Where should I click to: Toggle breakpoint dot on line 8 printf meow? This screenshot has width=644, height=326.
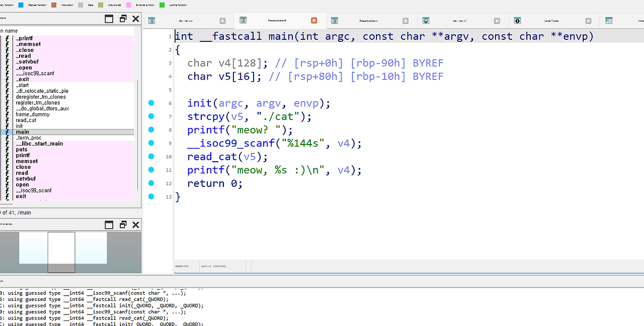pos(151,130)
